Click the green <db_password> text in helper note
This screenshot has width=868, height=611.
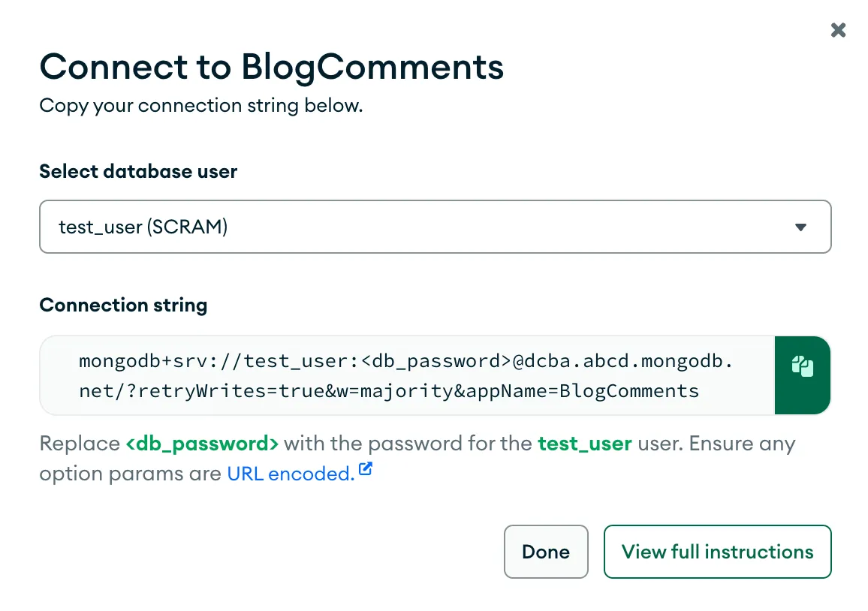202,444
